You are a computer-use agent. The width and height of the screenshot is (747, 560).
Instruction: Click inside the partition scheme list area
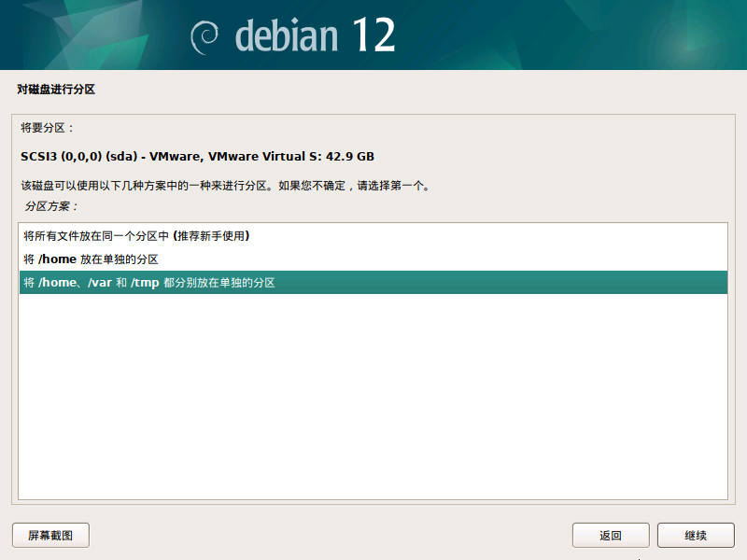(x=373, y=373)
